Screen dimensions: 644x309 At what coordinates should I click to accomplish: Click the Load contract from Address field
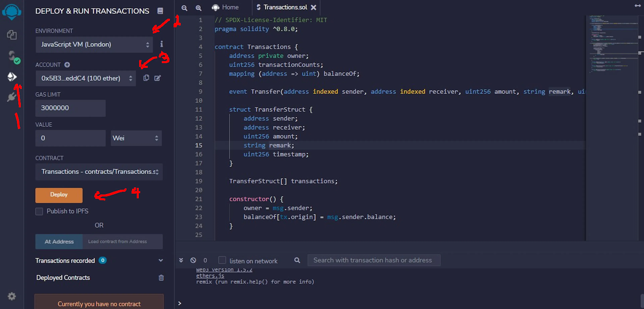[122, 242]
